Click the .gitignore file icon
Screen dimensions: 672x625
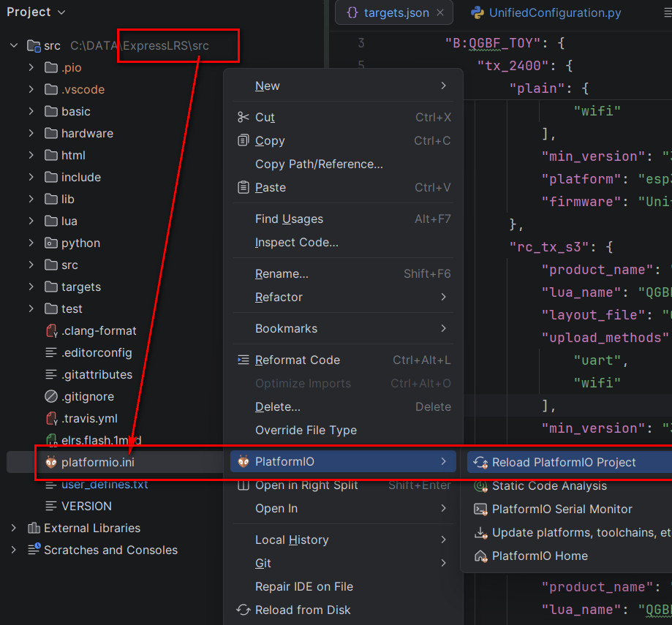click(51, 396)
